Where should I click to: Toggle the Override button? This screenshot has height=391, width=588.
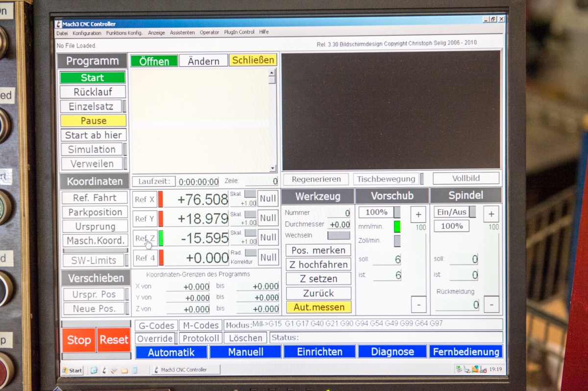155,339
